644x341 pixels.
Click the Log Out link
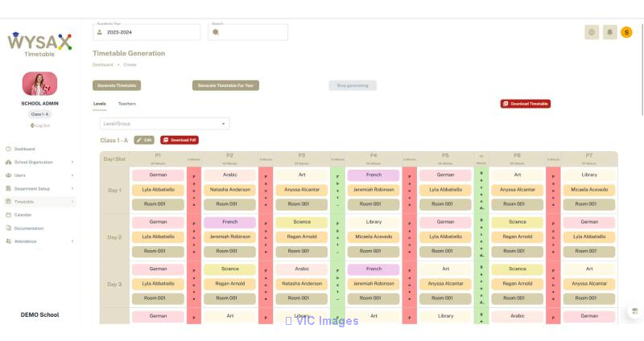click(x=40, y=125)
